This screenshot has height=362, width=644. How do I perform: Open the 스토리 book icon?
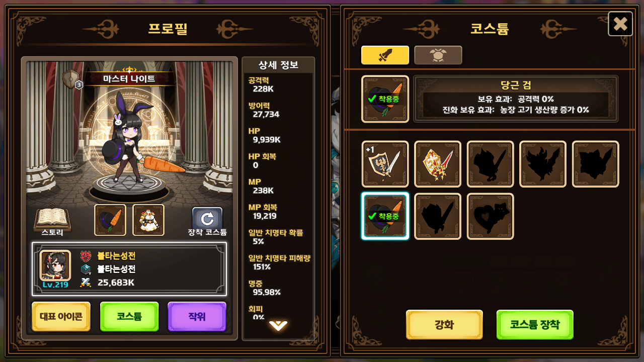[x=52, y=218]
